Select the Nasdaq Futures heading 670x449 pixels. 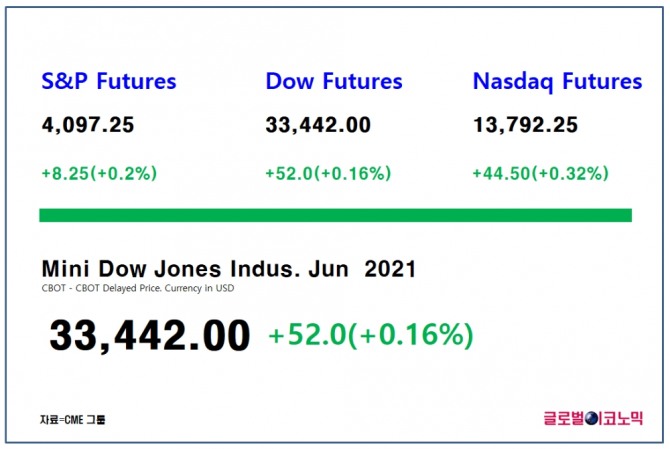pyautogui.click(x=557, y=81)
